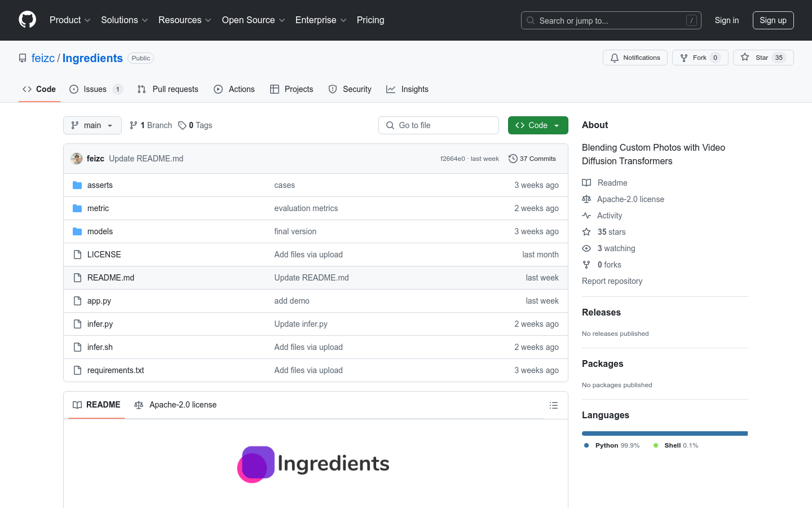Click the 'final version' commit message

click(x=295, y=231)
